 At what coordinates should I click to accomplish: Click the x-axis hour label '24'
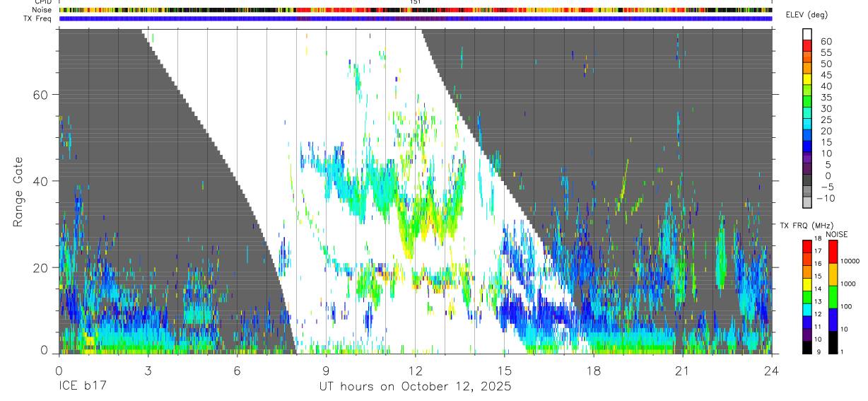tap(772, 370)
